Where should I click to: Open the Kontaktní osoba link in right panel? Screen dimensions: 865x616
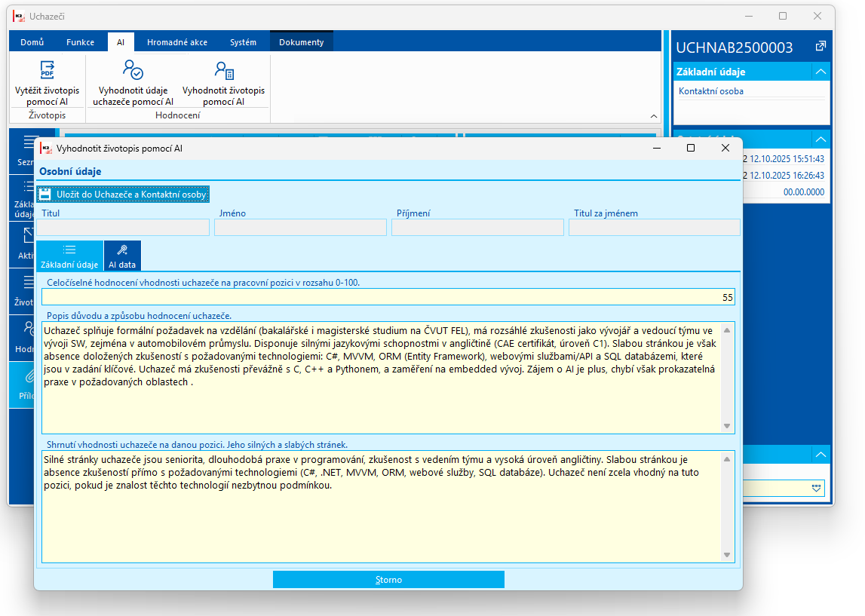(711, 91)
